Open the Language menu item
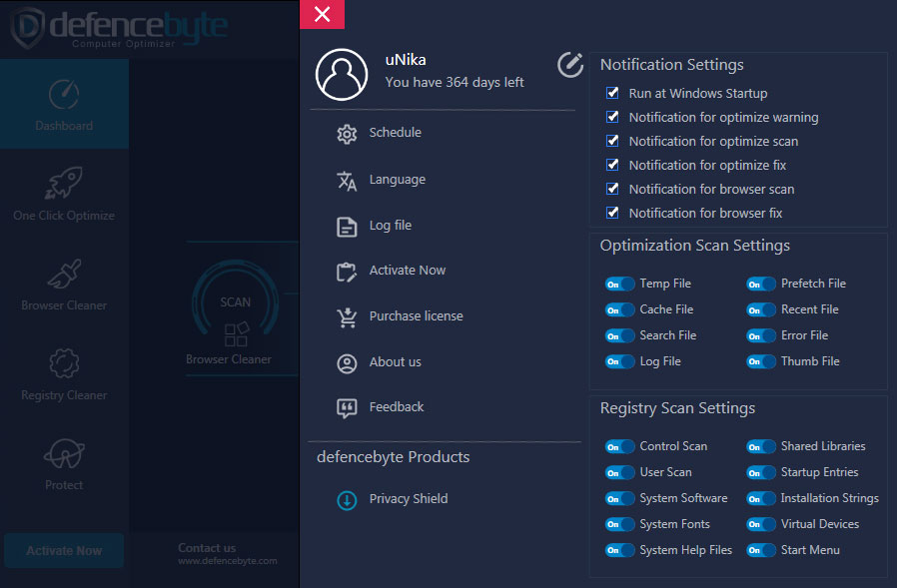The image size is (897, 588). (x=398, y=180)
